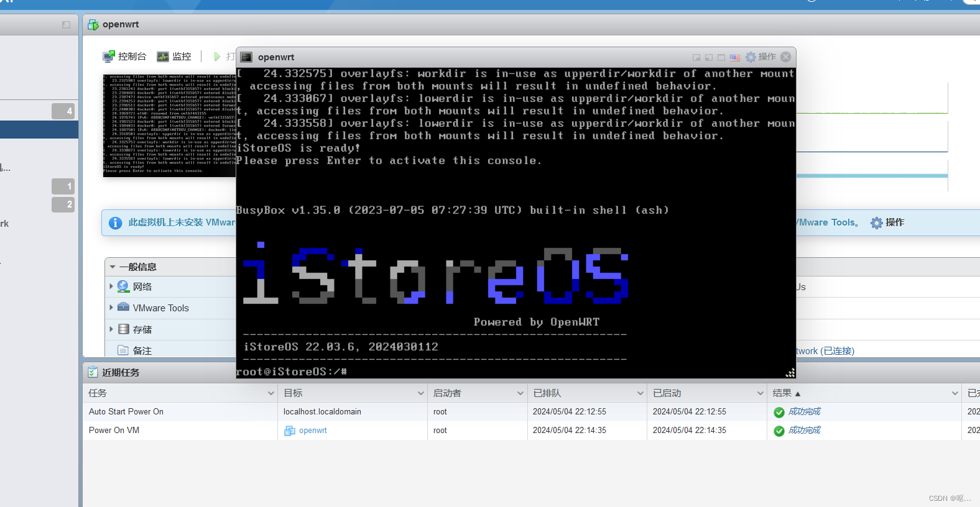Close the openwrt console window

point(786,57)
